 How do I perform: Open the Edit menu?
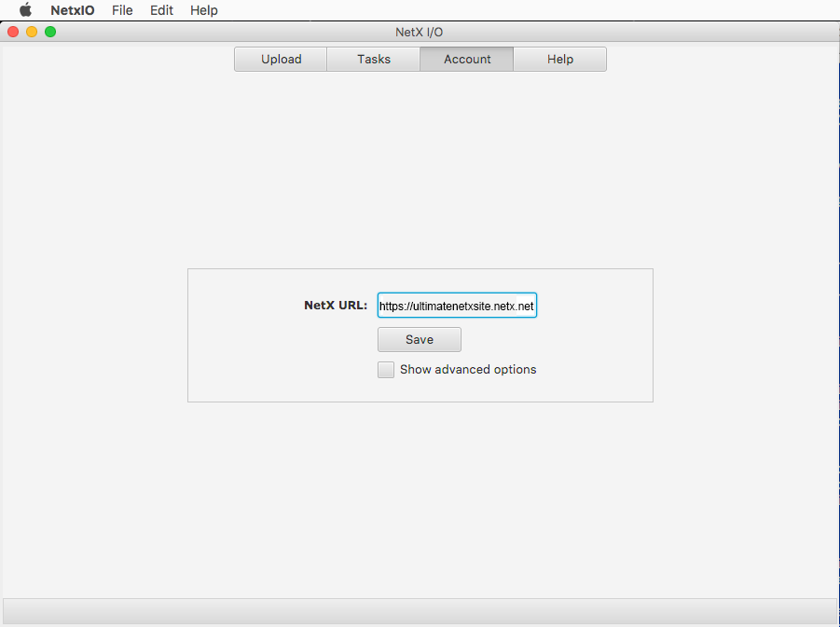[x=161, y=10]
